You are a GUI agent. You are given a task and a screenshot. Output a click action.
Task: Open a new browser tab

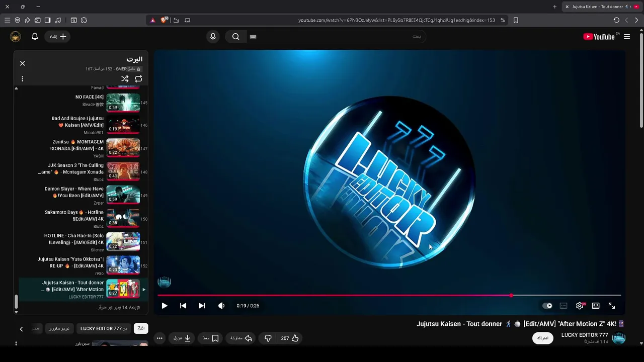pyautogui.click(x=554, y=7)
